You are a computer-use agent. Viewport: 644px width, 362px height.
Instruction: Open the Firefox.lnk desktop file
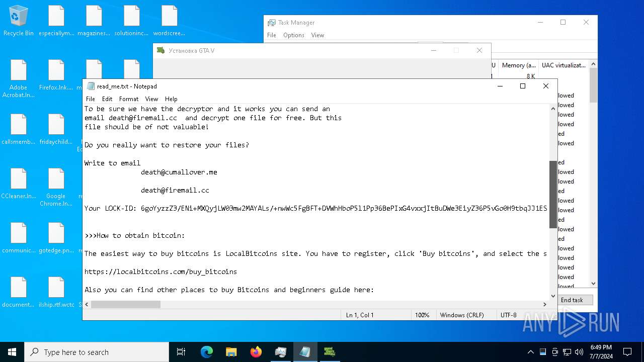coord(56,75)
